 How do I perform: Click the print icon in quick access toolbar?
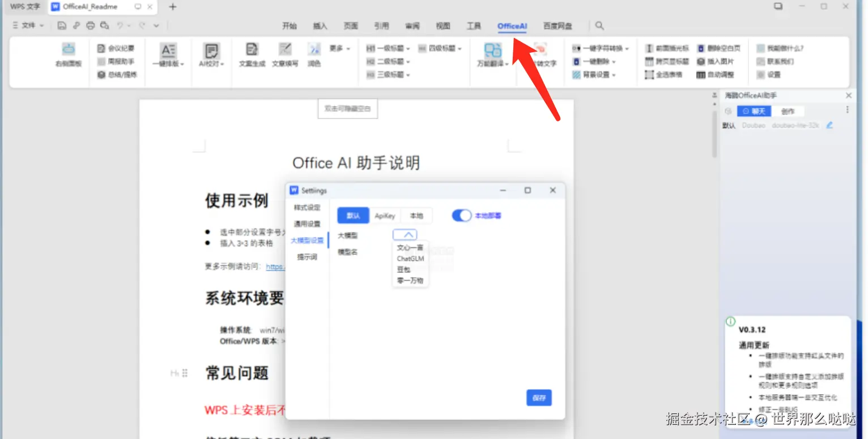90,26
